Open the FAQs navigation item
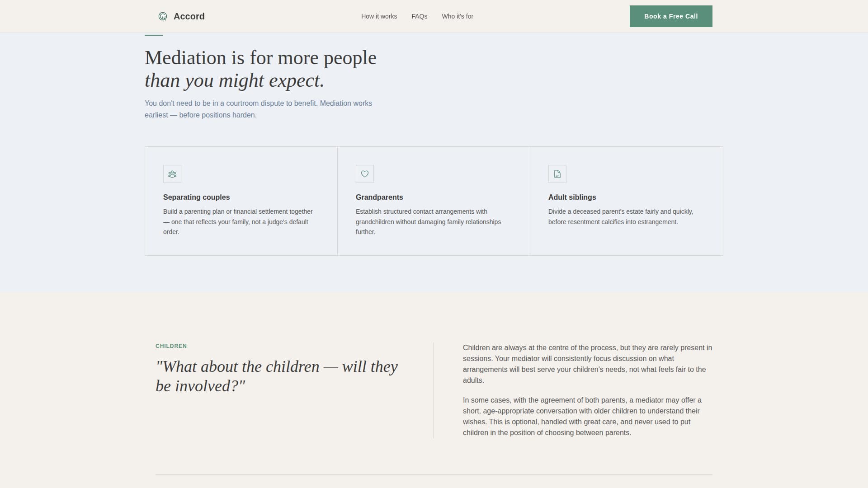The width and height of the screenshot is (868, 488). click(420, 16)
